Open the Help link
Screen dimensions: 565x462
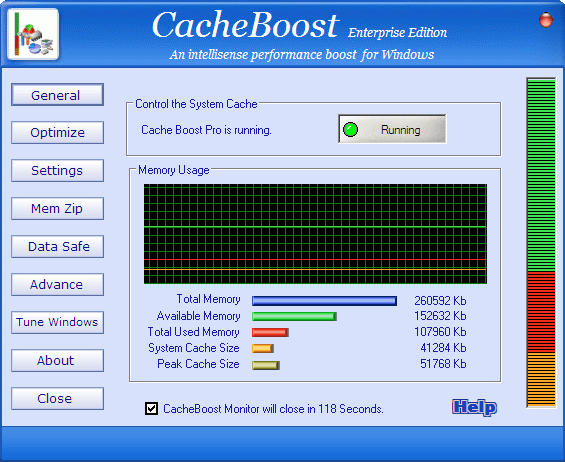pos(474,407)
